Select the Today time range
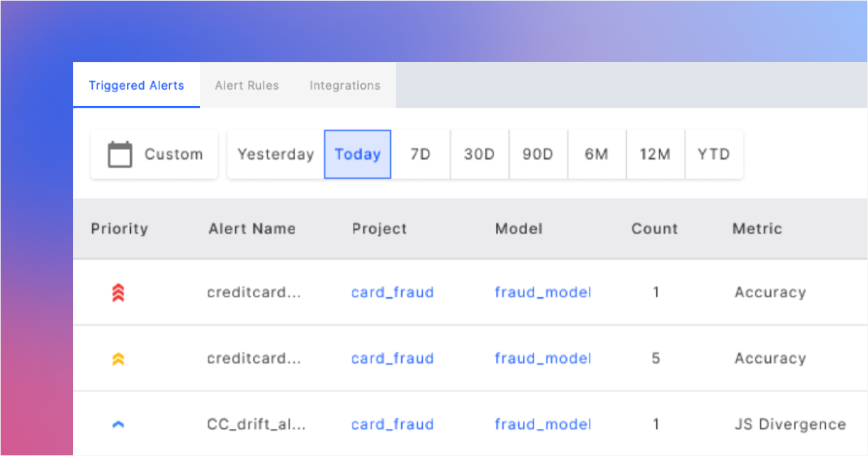Screen dimensions: 868x456 point(357,154)
